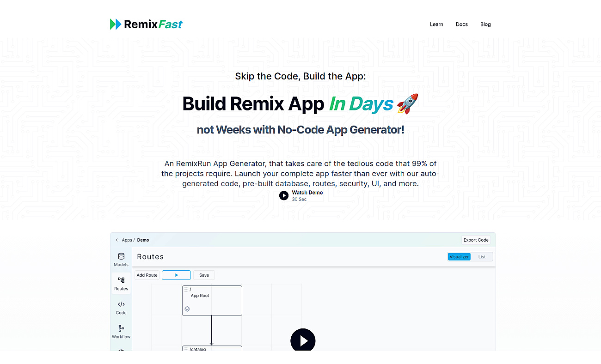Play the large demo video
The width and height of the screenshot is (601, 364).
303,341
